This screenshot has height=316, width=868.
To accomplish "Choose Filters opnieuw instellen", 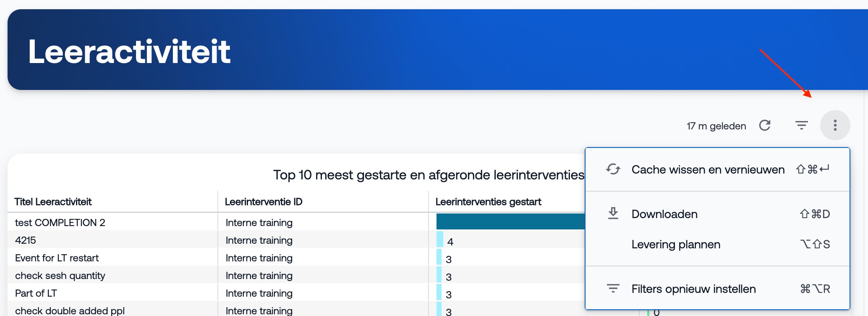I will pyautogui.click(x=693, y=289).
